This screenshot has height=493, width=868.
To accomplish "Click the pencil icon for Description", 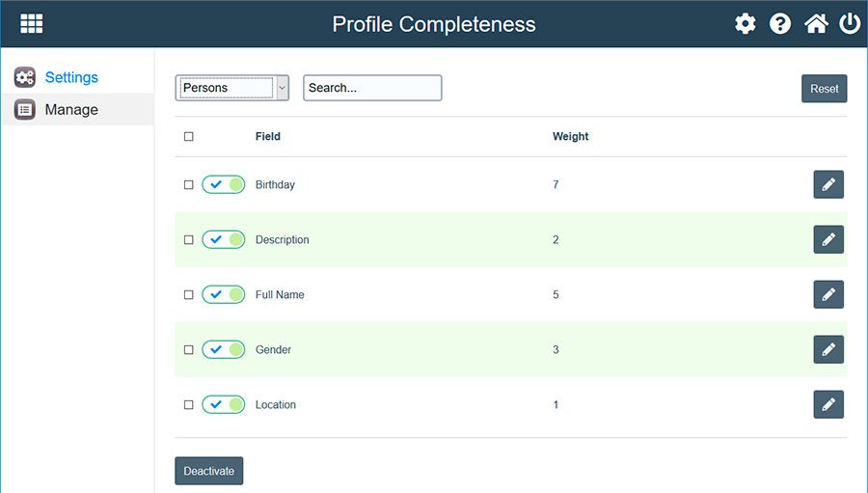I will click(x=828, y=239).
